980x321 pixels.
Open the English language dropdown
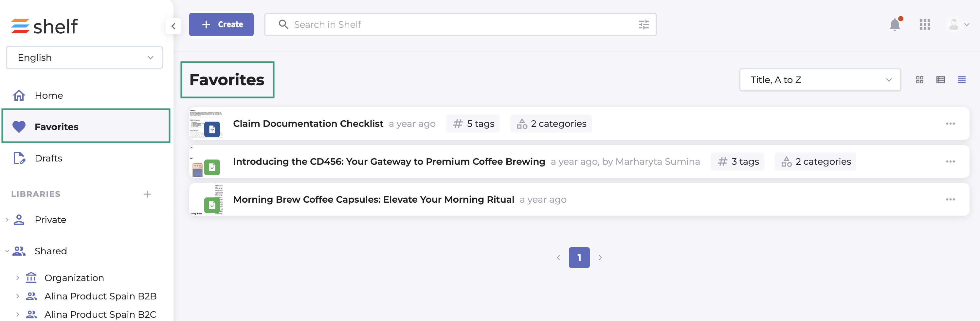(84, 58)
